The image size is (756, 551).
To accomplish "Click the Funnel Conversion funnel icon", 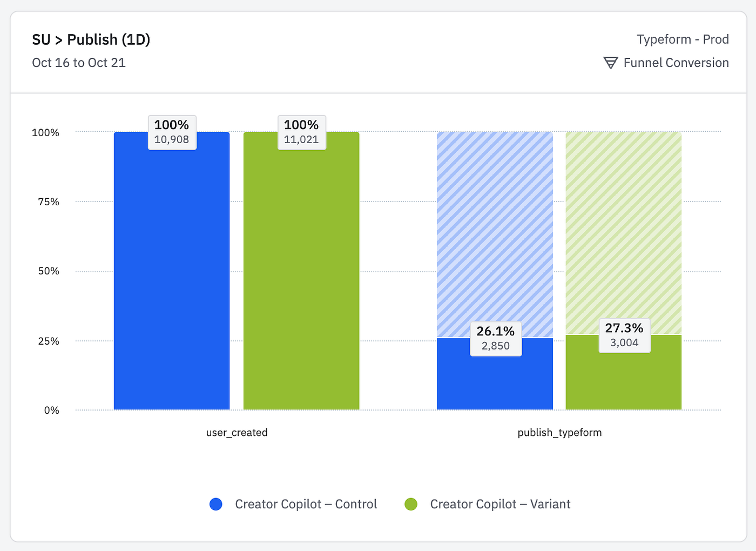I will click(x=610, y=63).
